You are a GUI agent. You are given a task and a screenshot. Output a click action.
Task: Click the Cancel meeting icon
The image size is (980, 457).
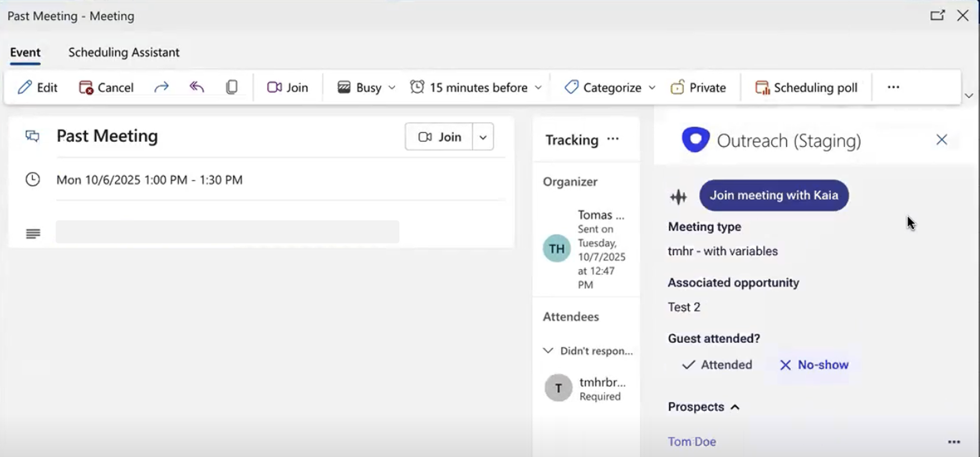(86, 88)
